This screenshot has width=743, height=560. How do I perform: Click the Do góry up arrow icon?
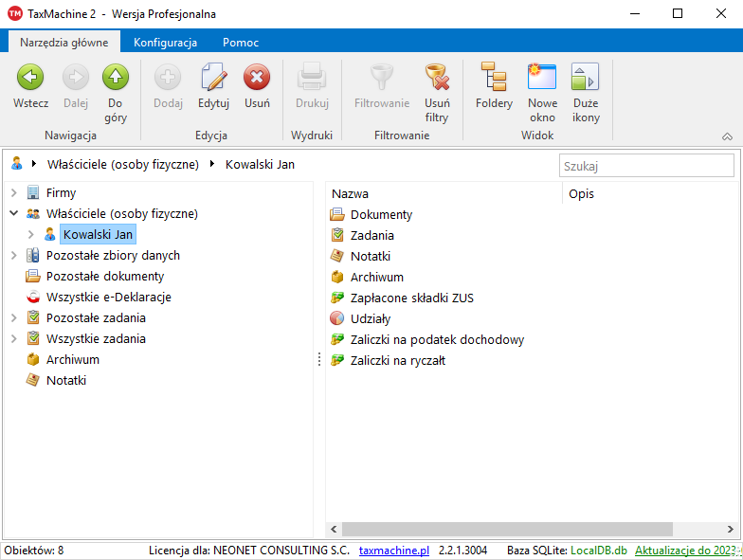[x=115, y=78]
